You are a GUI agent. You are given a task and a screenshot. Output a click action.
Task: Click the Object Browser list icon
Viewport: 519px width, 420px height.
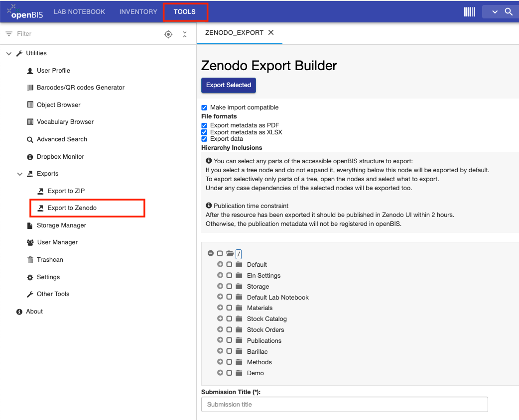[x=30, y=105]
